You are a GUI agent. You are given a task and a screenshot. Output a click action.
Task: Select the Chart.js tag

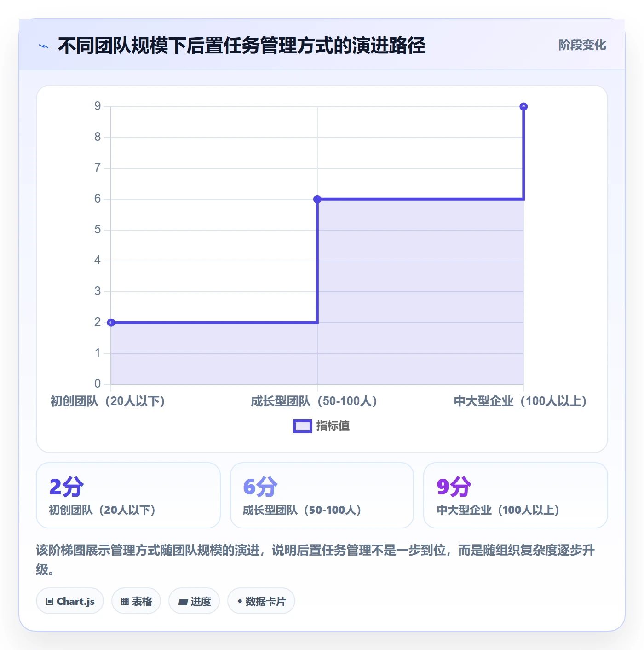coord(70,601)
